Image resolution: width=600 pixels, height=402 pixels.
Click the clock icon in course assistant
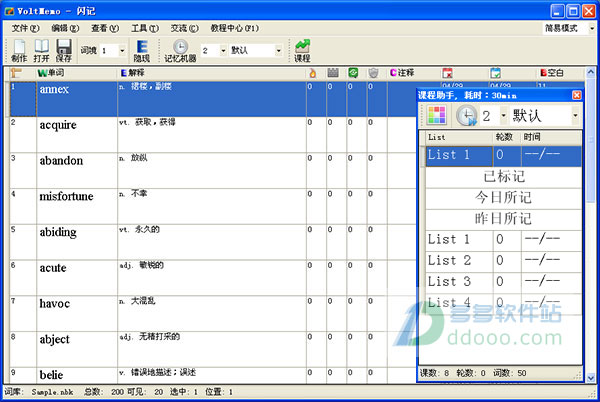click(x=467, y=115)
